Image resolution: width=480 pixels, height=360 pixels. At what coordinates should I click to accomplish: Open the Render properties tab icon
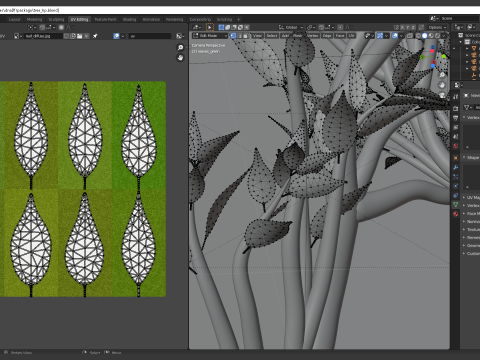click(x=456, y=109)
